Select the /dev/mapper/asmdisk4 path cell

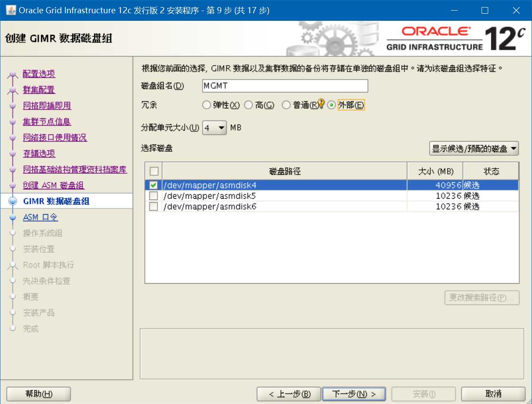285,185
